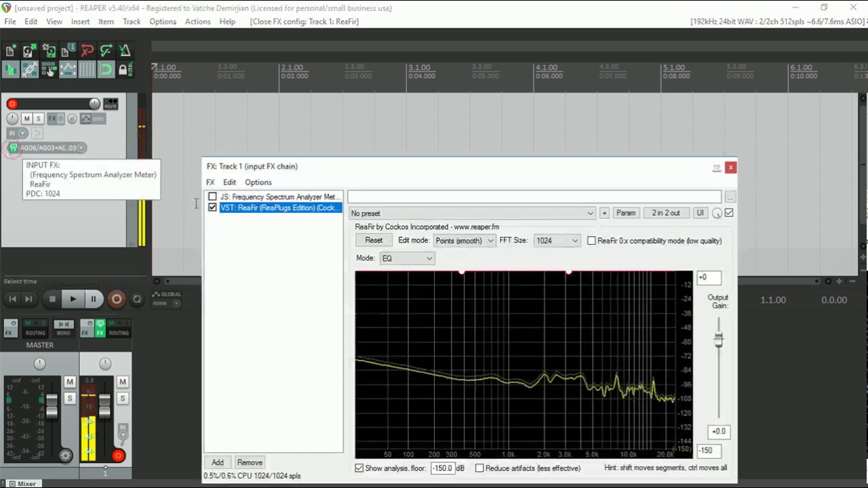Uncheck the VST ReaFir bypass checkbox

(x=212, y=207)
